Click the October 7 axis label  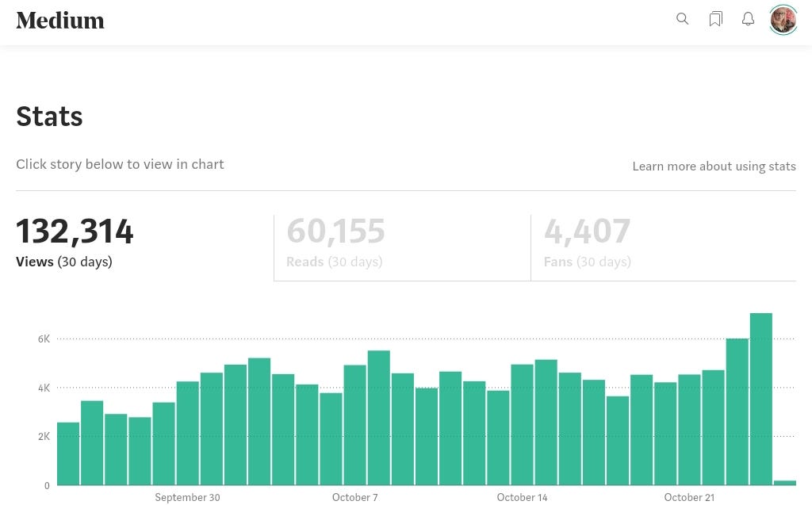(x=354, y=497)
